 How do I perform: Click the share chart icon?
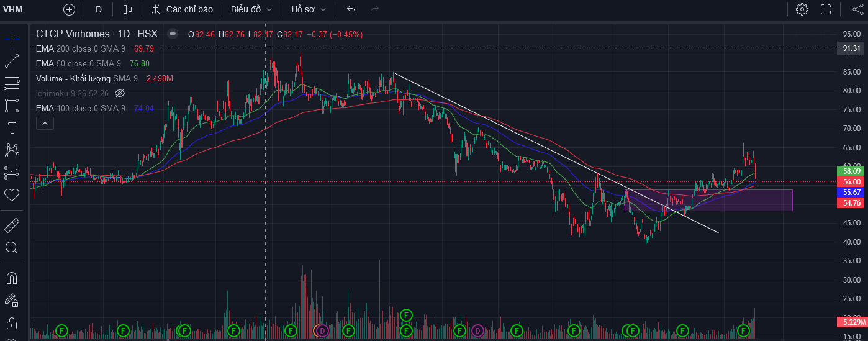pos(857,9)
